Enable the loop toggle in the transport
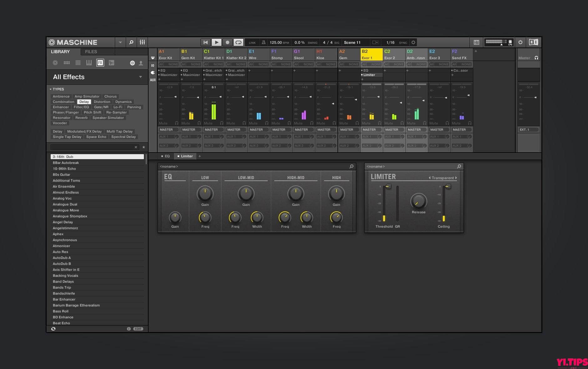Image resolution: width=588 pixels, height=369 pixels. (x=238, y=42)
